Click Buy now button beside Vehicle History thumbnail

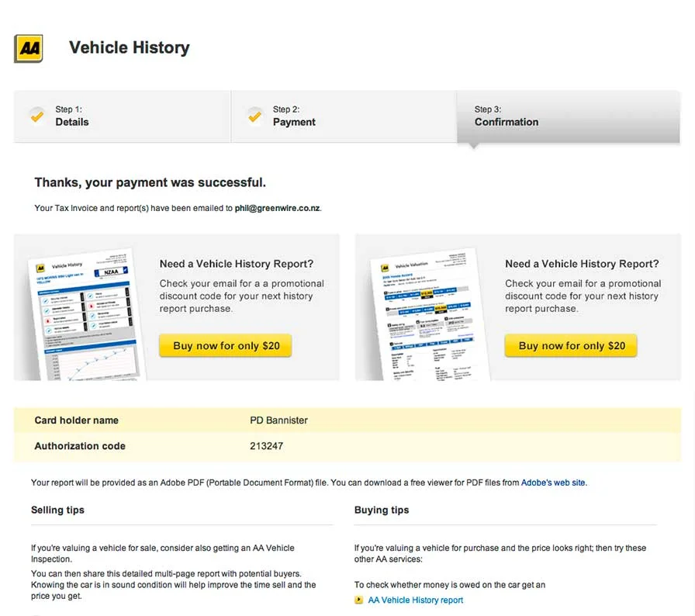tap(226, 346)
